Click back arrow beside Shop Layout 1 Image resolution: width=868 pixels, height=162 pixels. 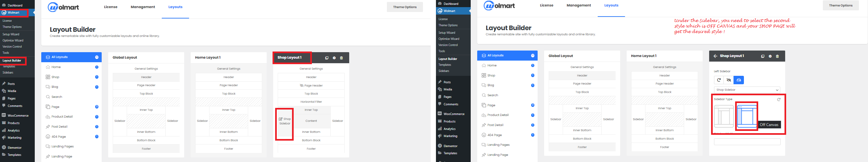pos(715,56)
